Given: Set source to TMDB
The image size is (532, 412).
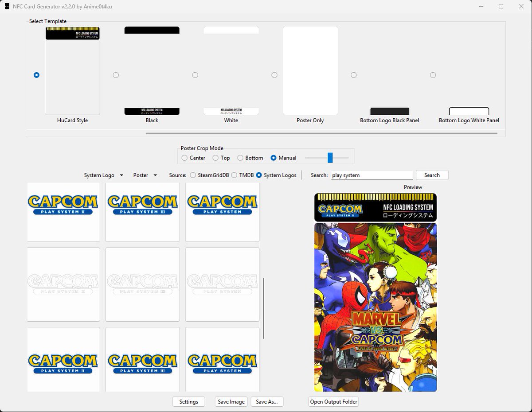Looking at the screenshot, I should [234, 175].
